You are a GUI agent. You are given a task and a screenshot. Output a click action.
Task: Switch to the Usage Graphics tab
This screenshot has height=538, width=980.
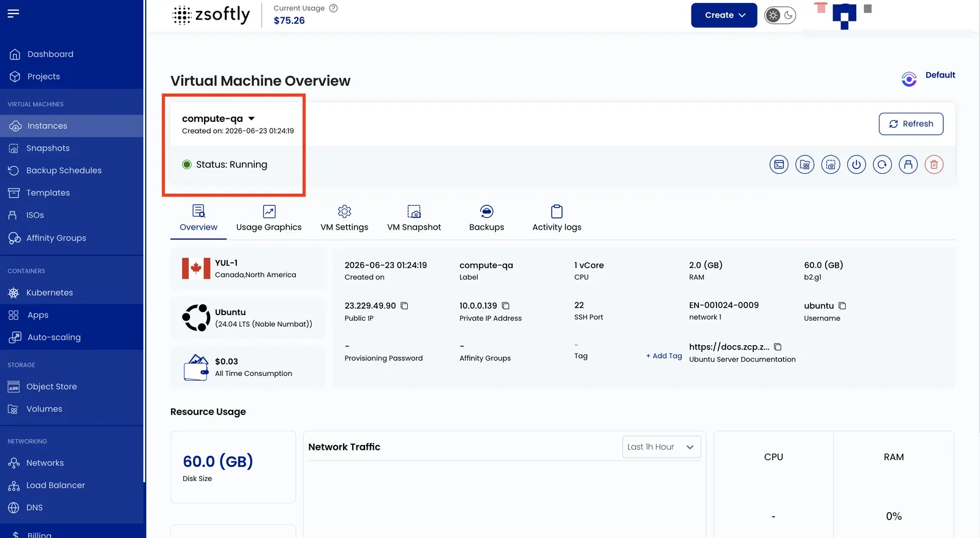269,219
